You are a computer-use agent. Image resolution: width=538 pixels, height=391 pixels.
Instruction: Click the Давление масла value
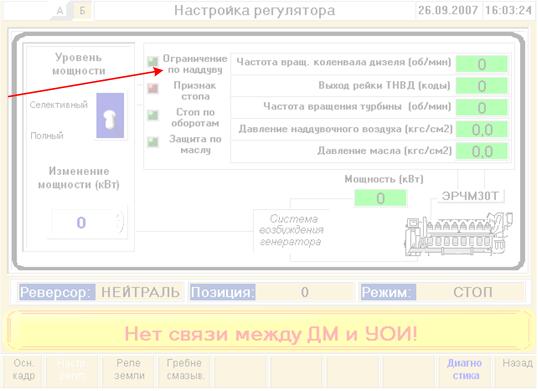[481, 151]
